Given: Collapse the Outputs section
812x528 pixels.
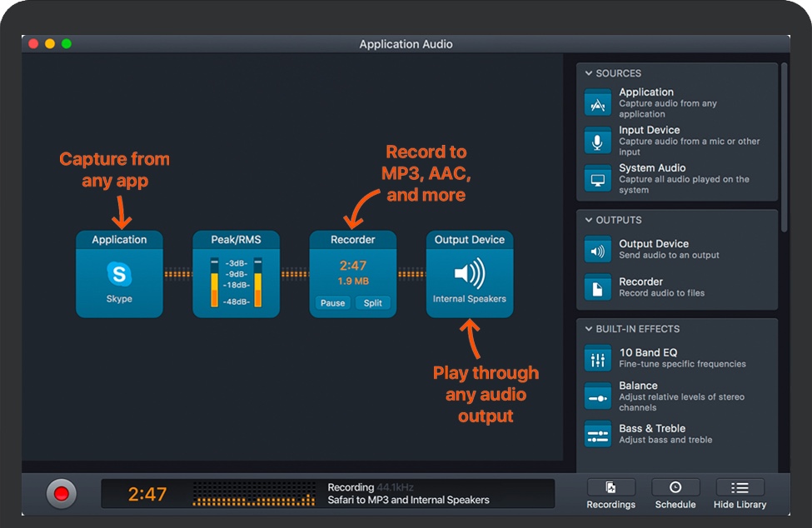Looking at the screenshot, I should click(x=589, y=221).
